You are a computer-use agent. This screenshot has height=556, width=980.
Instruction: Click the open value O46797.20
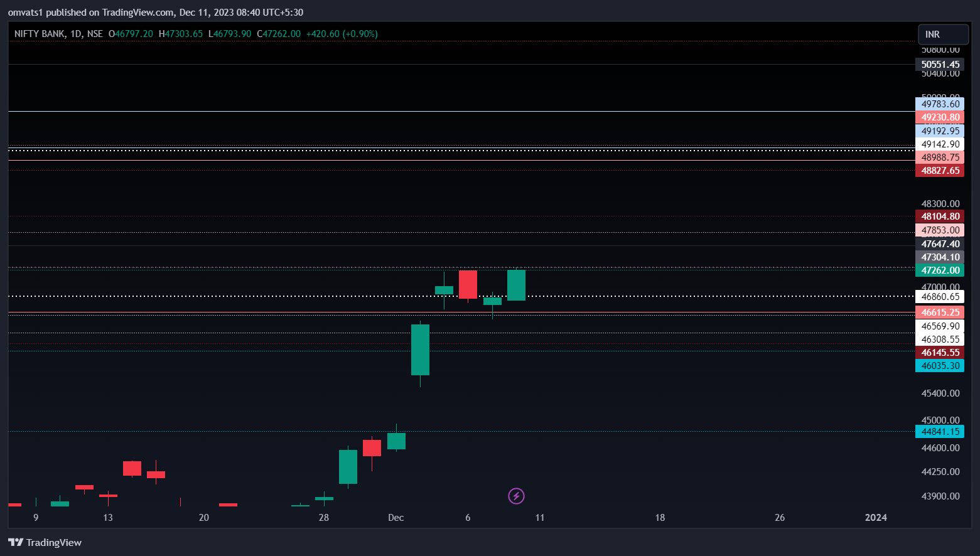click(x=131, y=34)
